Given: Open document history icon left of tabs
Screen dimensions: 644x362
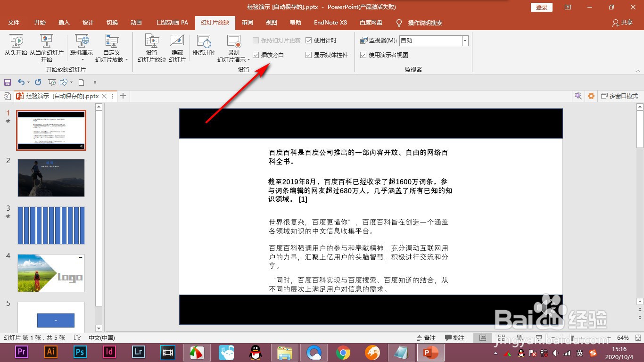Looking at the screenshot, I should click(x=7, y=96).
